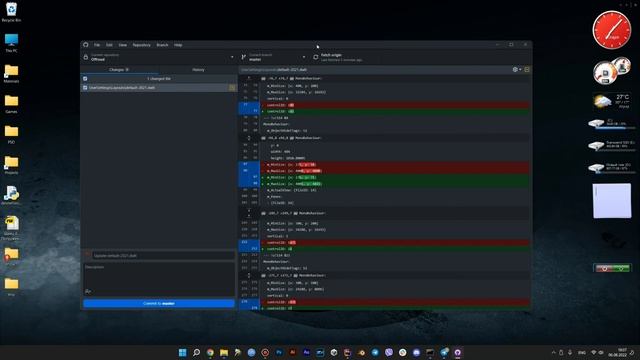Open the volume tray icon
Screen dimensions: 640x360
tap(601, 352)
